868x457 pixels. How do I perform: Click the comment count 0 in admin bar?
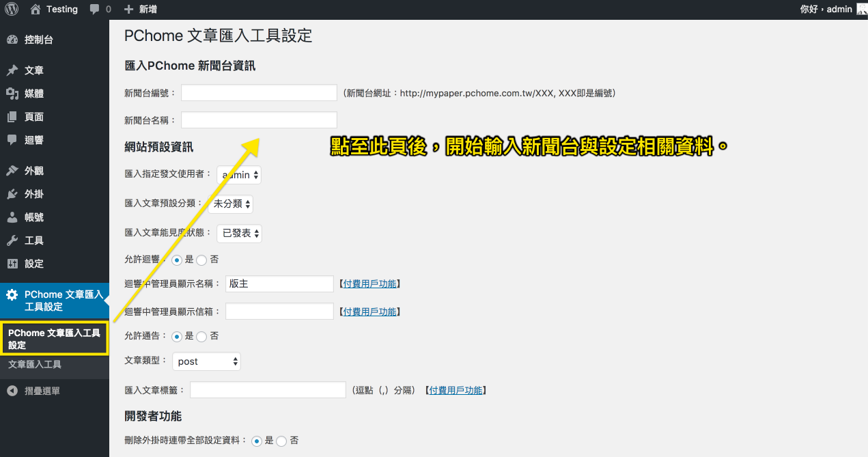[x=108, y=10]
